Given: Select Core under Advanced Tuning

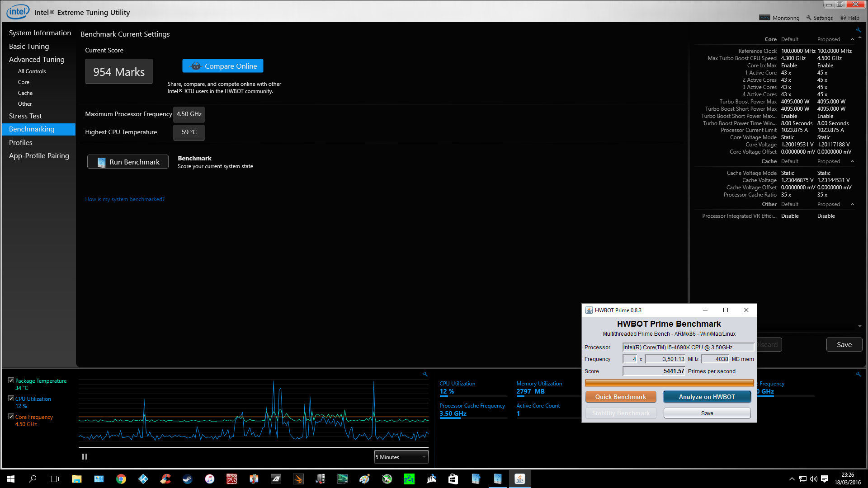Looking at the screenshot, I should tap(24, 82).
